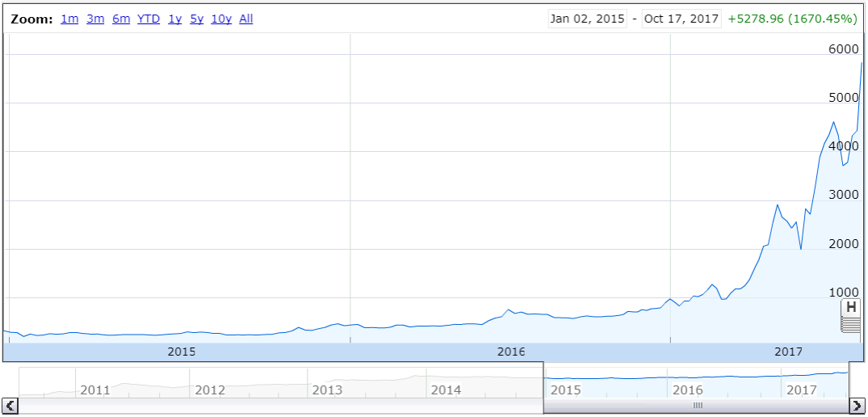Edit the start date Jan 02, 2015
The width and height of the screenshot is (868, 417).
(x=587, y=19)
